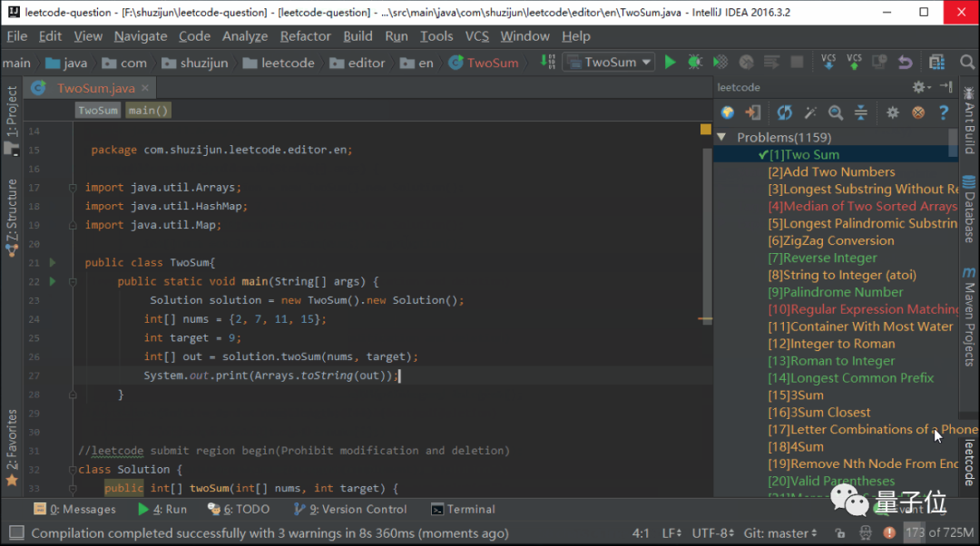Refresh the leetcode problem list

[x=784, y=112]
